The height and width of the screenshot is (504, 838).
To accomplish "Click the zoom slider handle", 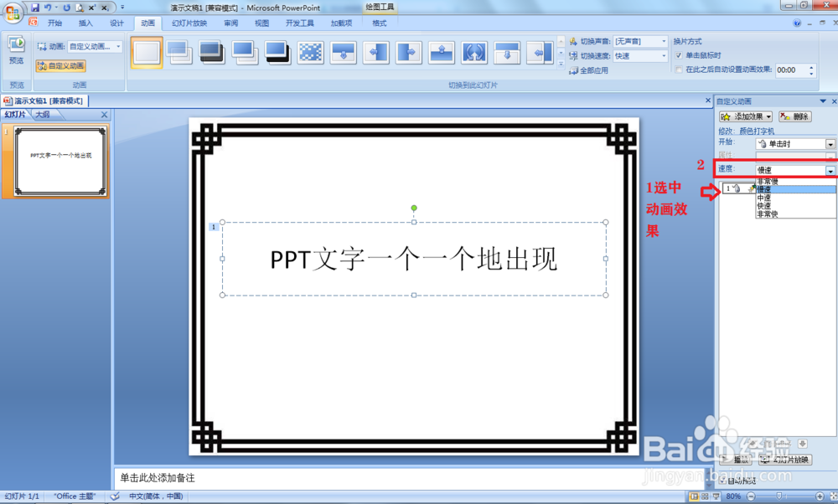I will [x=779, y=496].
